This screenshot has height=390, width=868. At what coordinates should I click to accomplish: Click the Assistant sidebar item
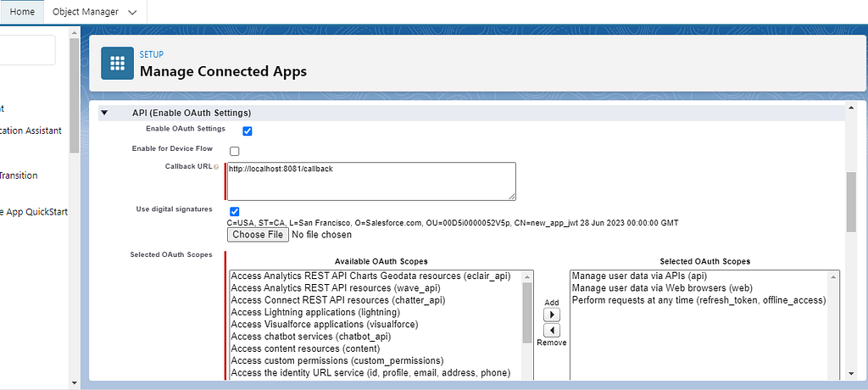(31, 131)
